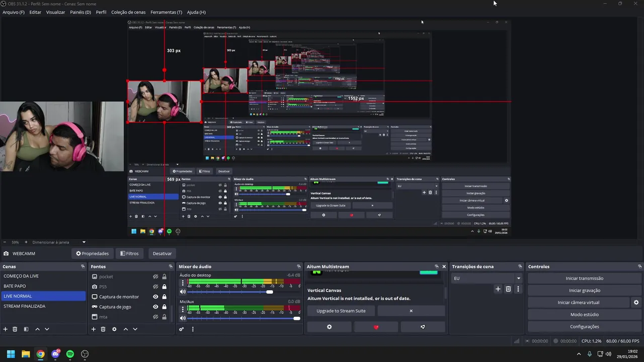Remove scene transition with trash icon
Screen dimensions: 644x362
click(508, 289)
